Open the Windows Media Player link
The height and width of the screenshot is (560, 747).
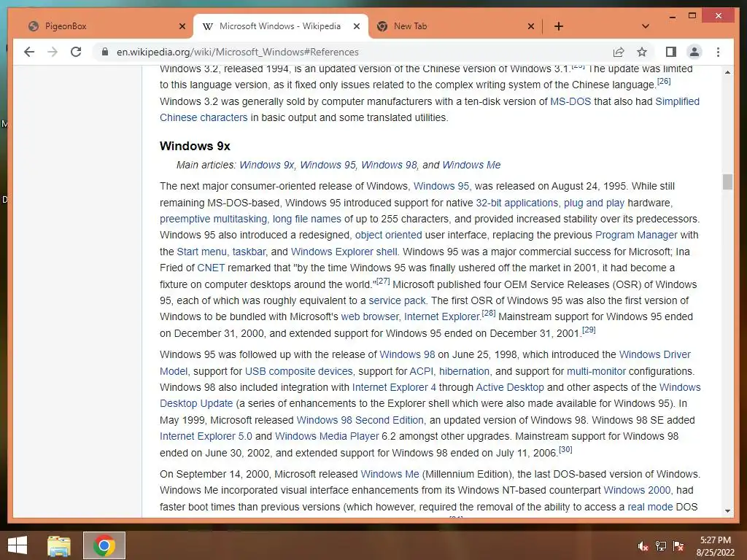coord(327,436)
